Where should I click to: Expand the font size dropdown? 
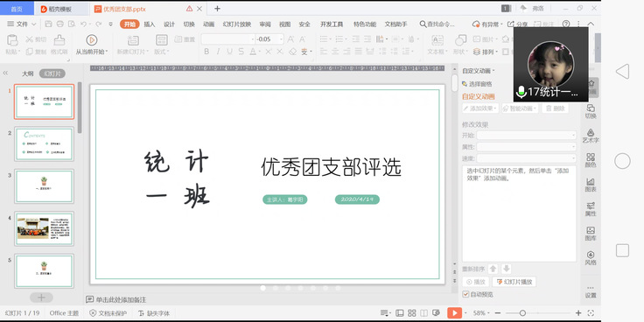282,39
